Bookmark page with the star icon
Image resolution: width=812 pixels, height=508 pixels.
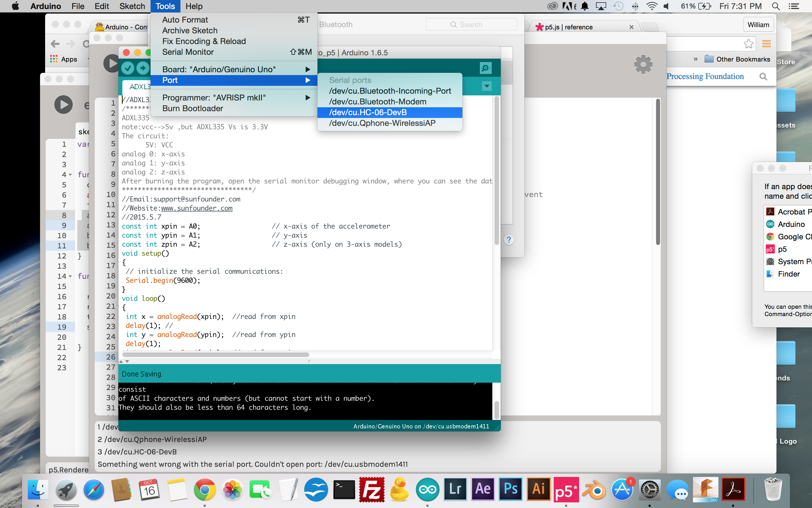[748, 44]
